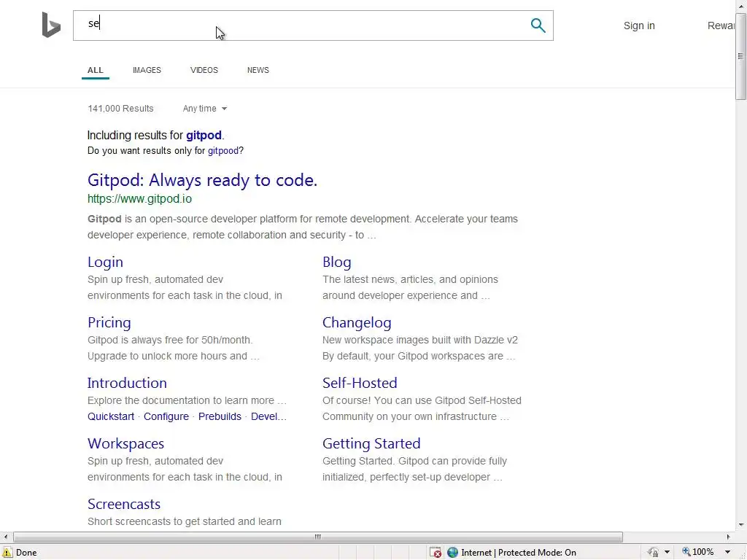The image size is (747, 560).
Task: Open the Login sublink
Action: tap(105, 262)
